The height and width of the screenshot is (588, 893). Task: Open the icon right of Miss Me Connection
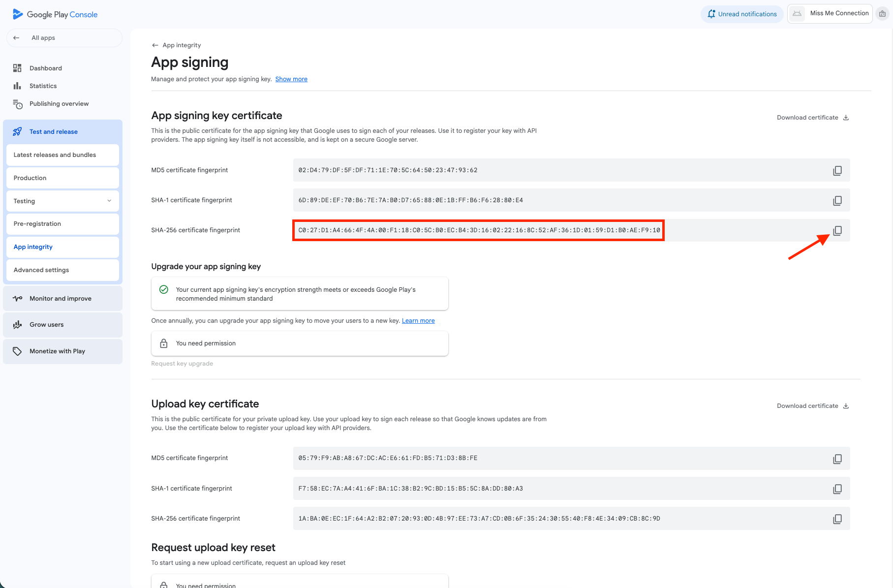883,14
